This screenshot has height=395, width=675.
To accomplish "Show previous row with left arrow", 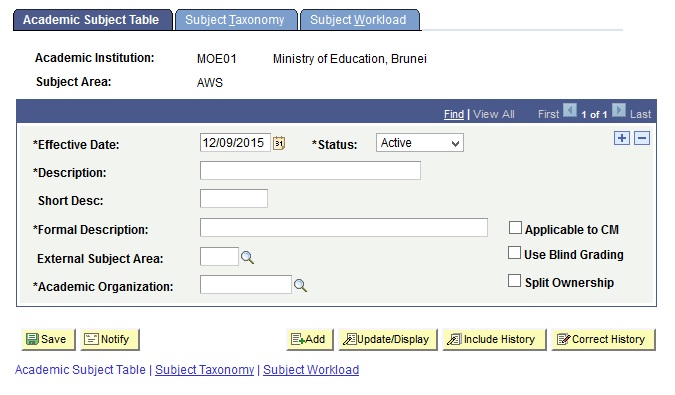I will (x=570, y=110).
